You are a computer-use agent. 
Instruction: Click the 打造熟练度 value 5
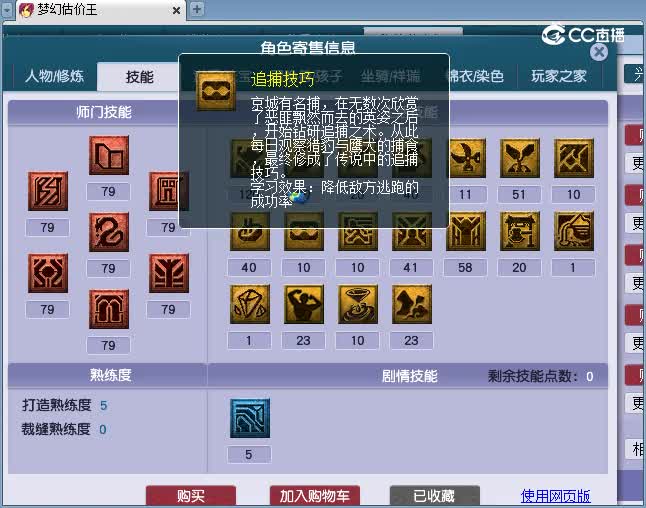[x=103, y=406]
